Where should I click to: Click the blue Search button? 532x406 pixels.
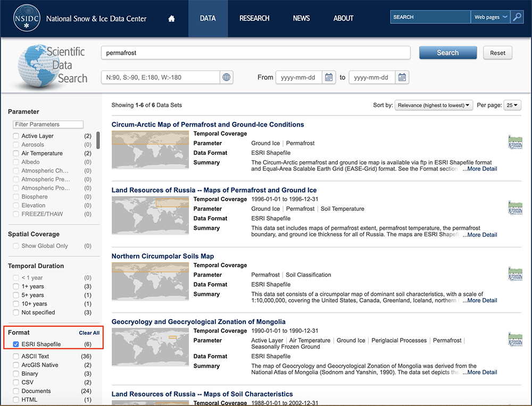(448, 53)
